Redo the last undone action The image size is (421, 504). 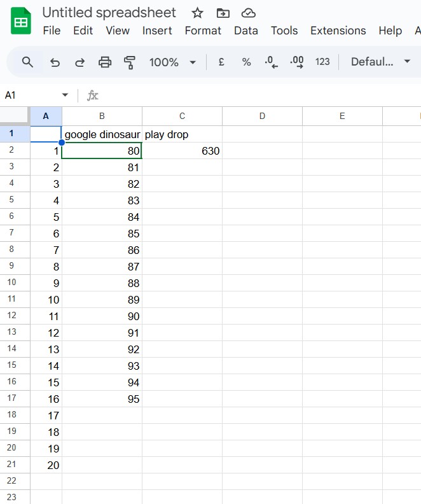tap(79, 62)
